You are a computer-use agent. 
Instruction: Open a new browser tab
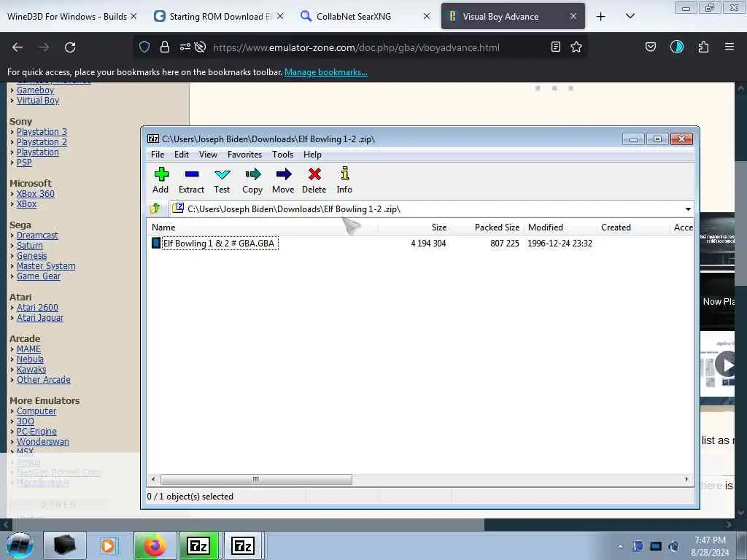[x=601, y=17]
